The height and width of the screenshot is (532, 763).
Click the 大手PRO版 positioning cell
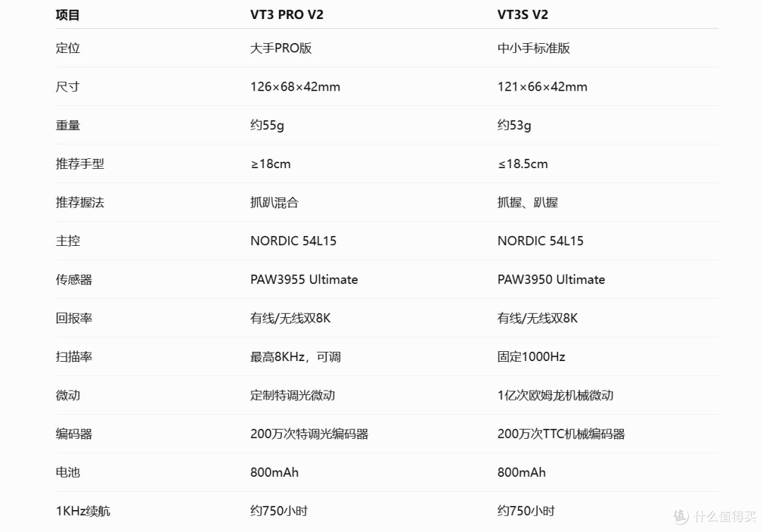pyautogui.click(x=280, y=48)
